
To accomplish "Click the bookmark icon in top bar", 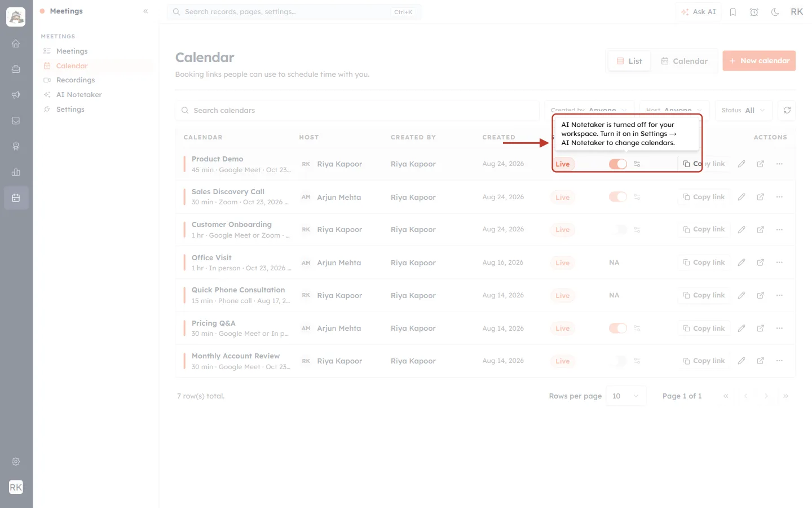I will click(x=733, y=12).
